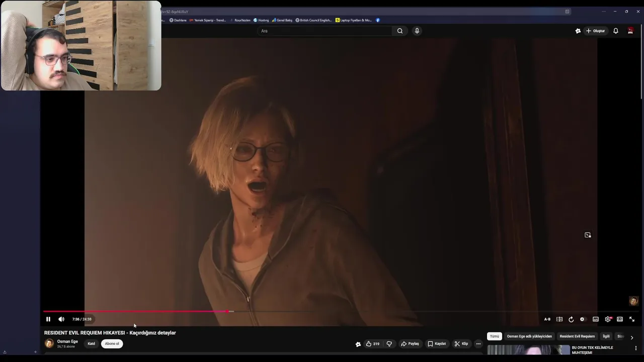This screenshot has height=362, width=644.
Task: Click Kaydet save button
Action: [x=437, y=344]
